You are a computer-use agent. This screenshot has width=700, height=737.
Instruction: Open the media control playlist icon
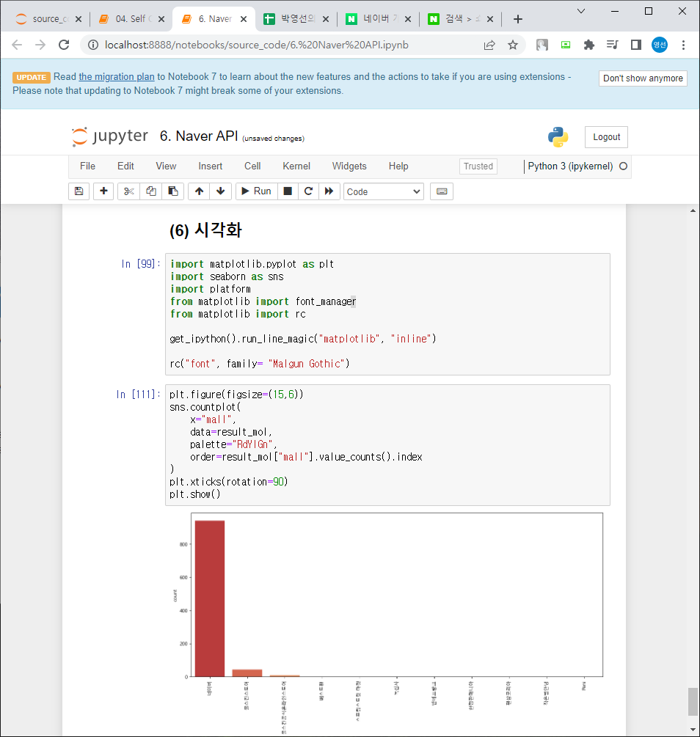(x=612, y=45)
